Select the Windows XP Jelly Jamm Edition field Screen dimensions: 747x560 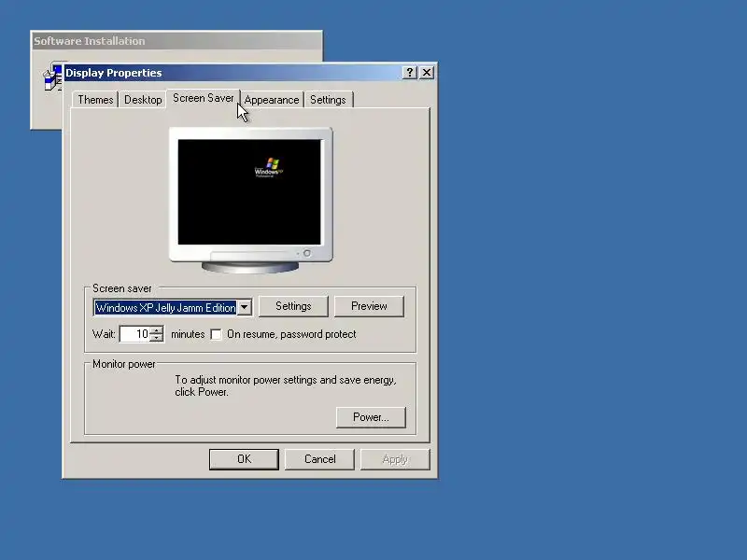[165, 307]
